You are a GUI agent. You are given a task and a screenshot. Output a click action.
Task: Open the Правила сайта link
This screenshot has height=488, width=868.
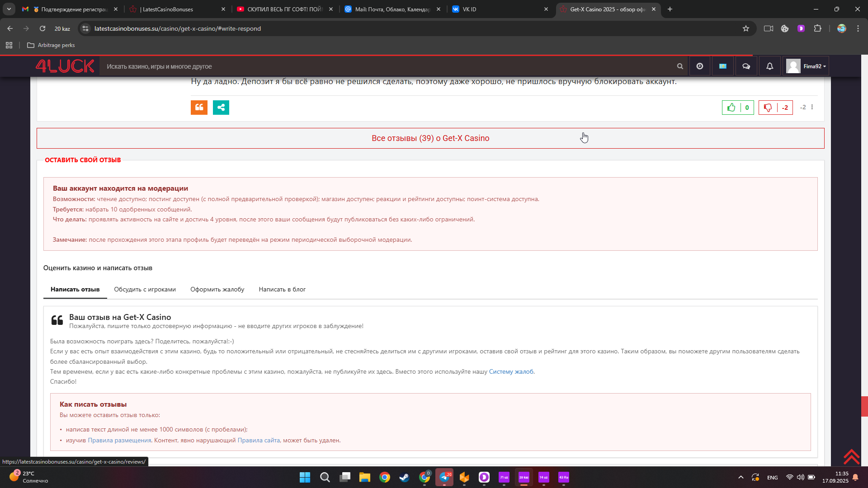click(x=259, y=441)
